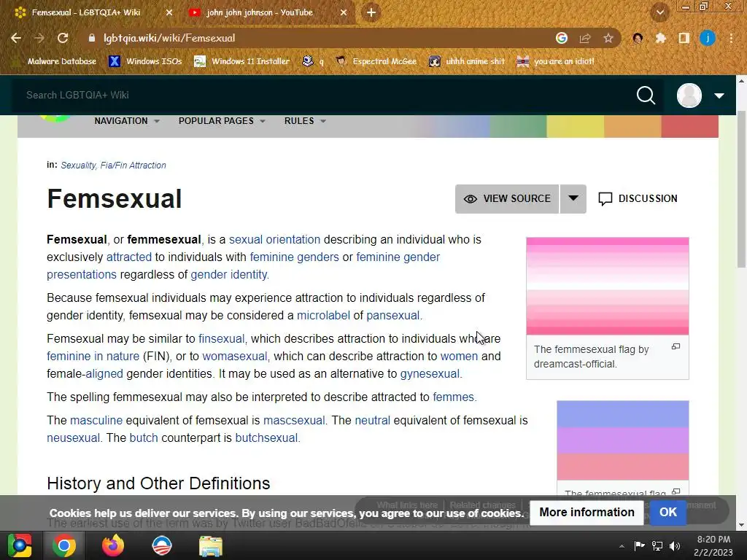Open volume speaker tray icon
Image resolution: width=747 pixels, height=560 pixels.
[675, 545]
